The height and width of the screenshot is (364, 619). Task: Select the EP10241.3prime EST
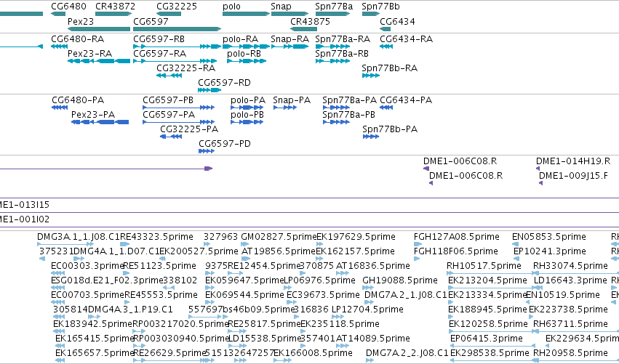[x=516, y=259]
